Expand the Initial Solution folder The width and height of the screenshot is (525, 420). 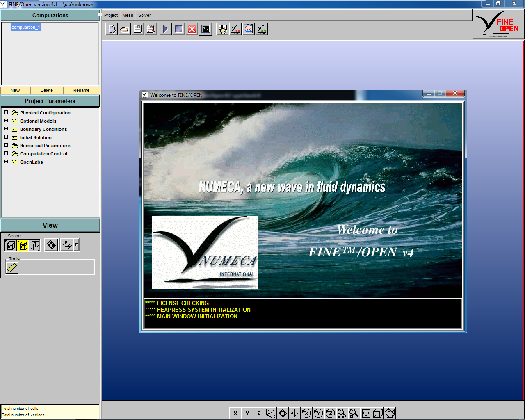click(6, 137)
